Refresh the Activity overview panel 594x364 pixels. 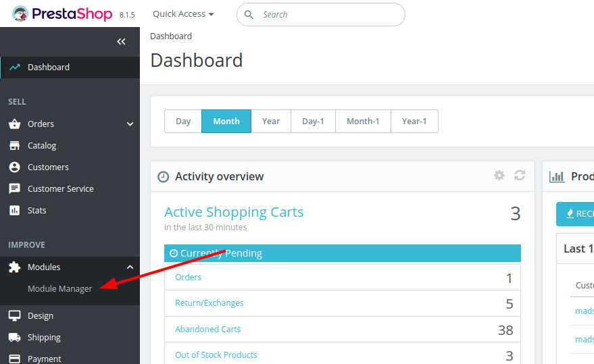[x=520, y=176]
